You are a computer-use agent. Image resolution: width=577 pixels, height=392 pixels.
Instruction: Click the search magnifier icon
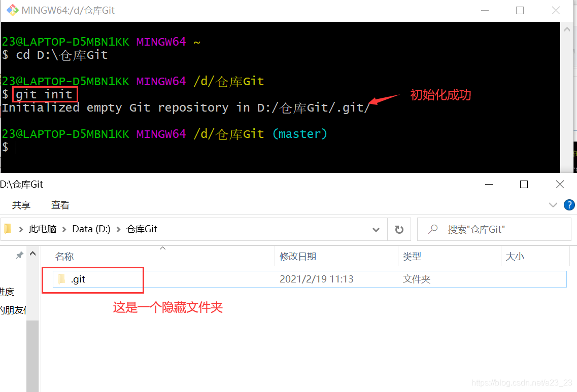pos(433,229)
